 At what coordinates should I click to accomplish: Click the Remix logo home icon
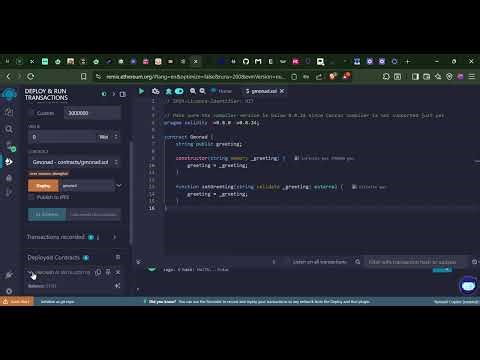pyautogui.click(x=9, y=95)
